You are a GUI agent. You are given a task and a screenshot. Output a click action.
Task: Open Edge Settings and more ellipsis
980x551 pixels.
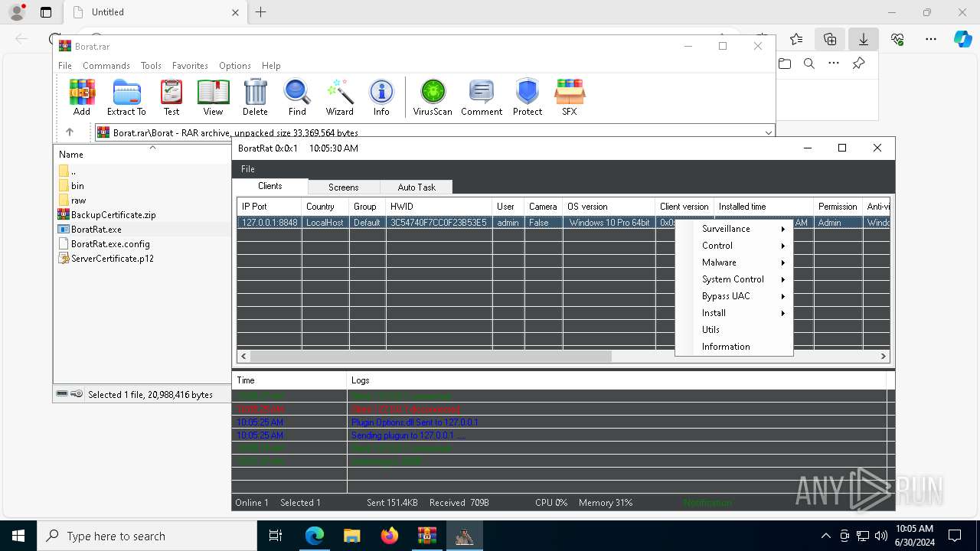tap(931, 39)
